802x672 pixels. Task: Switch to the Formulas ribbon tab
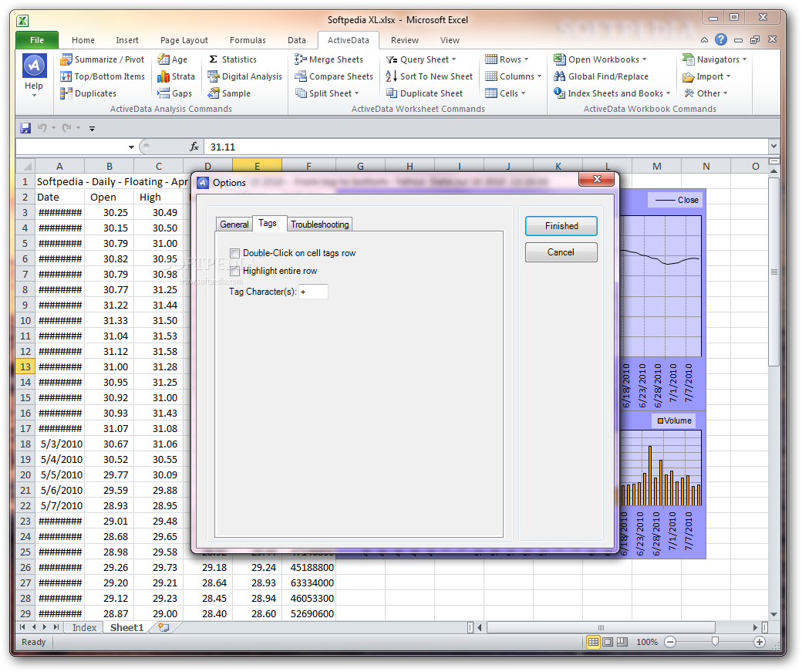248,40
